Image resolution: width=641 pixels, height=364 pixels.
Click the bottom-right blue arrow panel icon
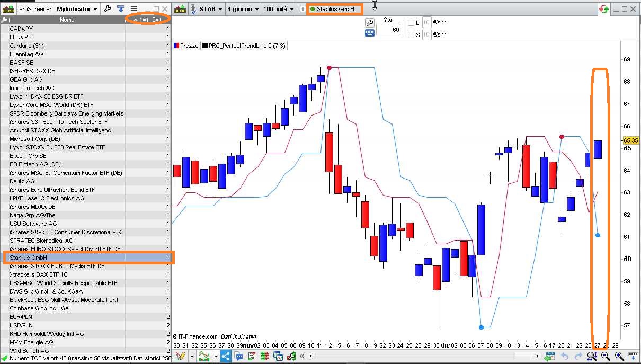633,356
